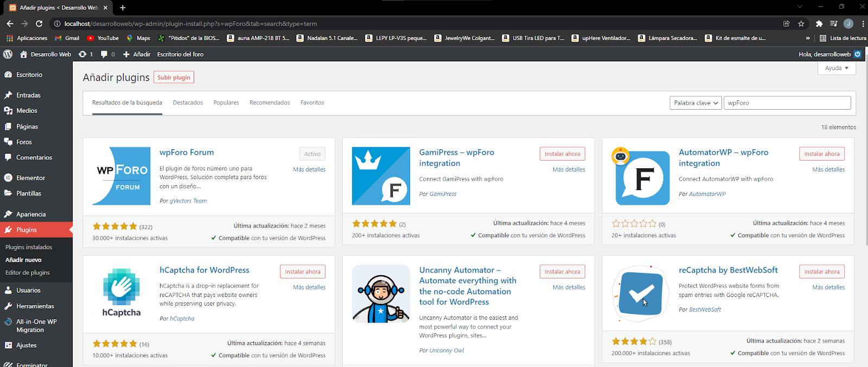The image size is (868, 367).
Task: Expand the Ayuda help panel
Action: (x=837, y=68)
